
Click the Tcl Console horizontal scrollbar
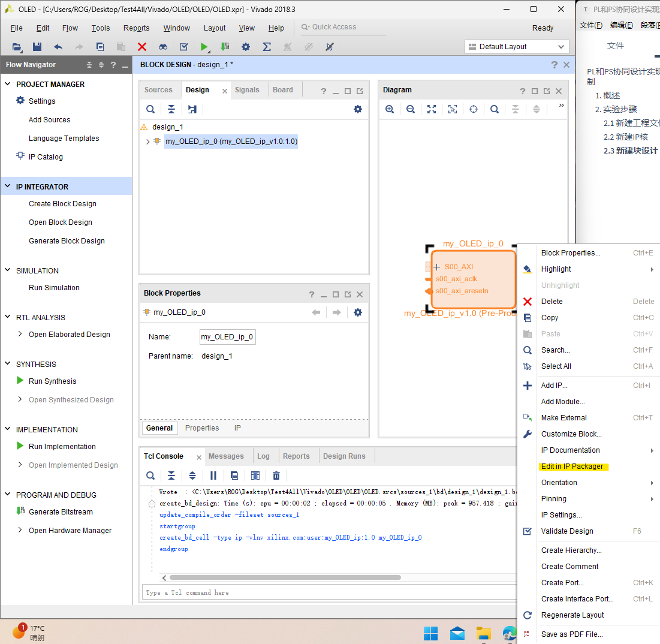pyautogui.click(x=285, y=577)
